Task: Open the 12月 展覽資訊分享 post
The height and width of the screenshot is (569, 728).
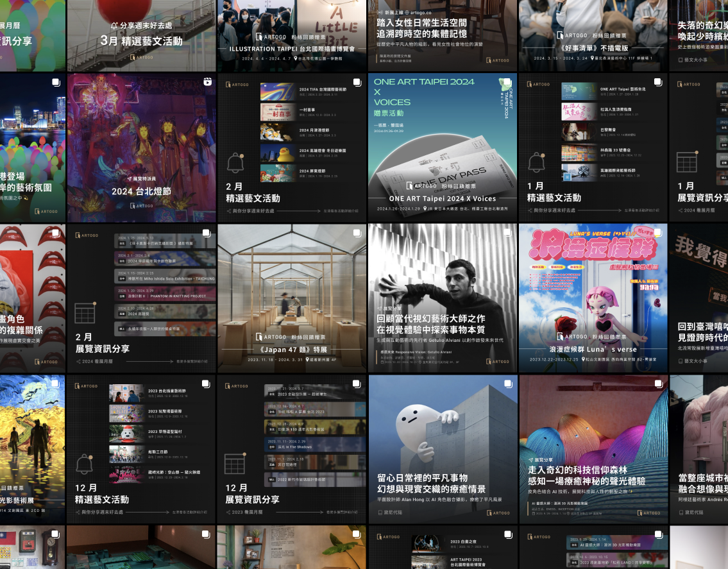Action: (x=292, y=449)
